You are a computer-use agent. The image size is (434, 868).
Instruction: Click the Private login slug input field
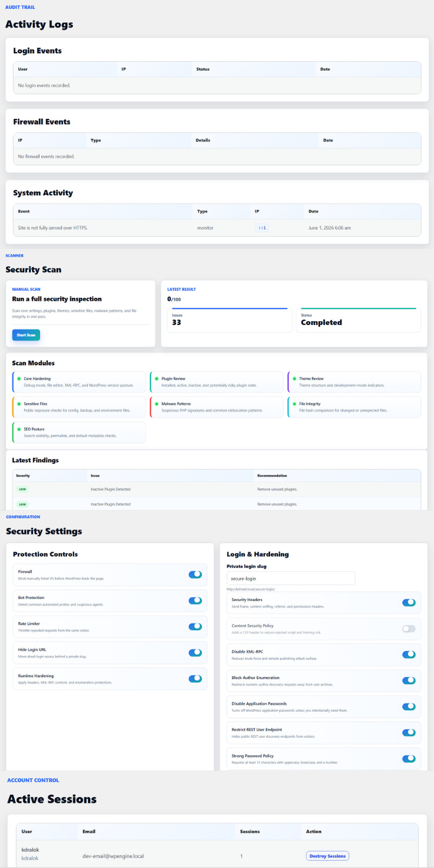click(291, 578)
